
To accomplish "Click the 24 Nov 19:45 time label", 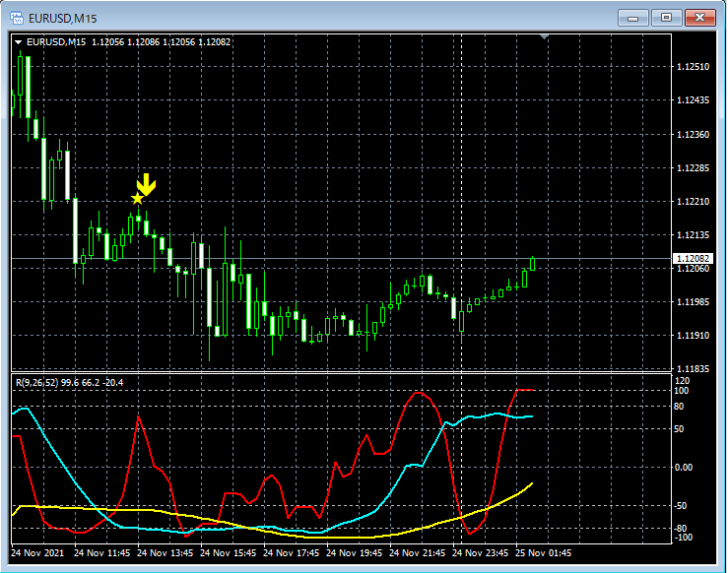I will tap(355, 553).
